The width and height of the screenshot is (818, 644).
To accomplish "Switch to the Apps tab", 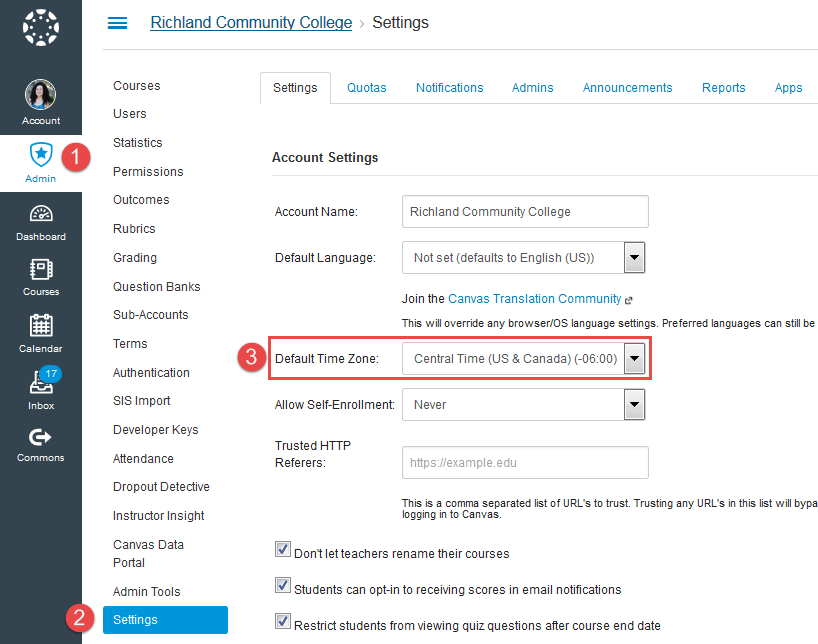I will [x=788, y=88].
